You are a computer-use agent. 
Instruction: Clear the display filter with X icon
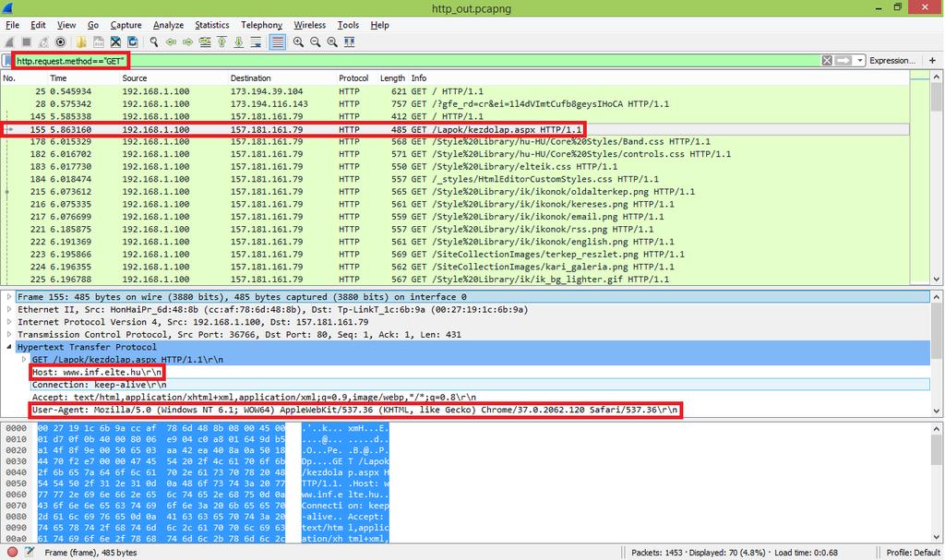(827, 60)
